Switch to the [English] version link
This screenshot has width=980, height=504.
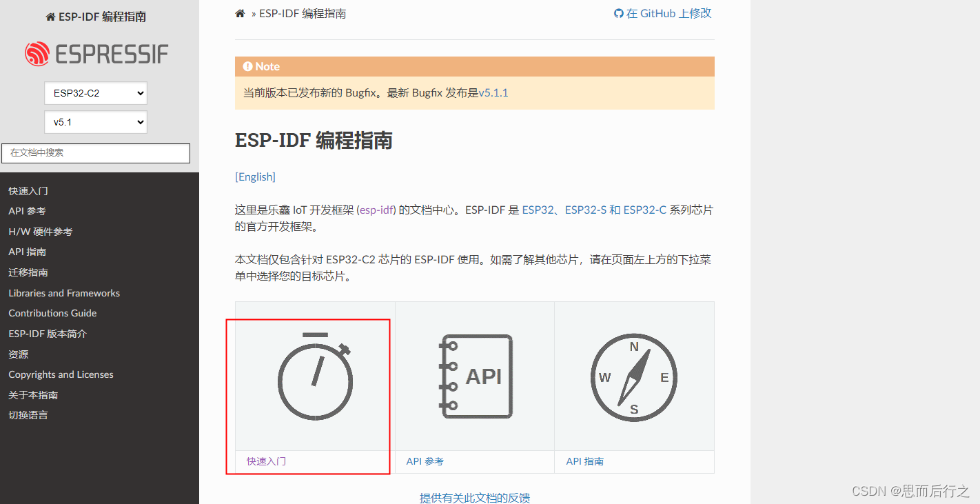pos(255,177)
